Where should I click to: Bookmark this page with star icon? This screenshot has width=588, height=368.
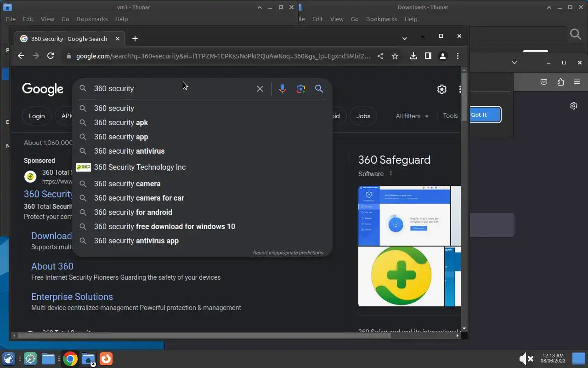pyautogui.click(x=395, y=56)
